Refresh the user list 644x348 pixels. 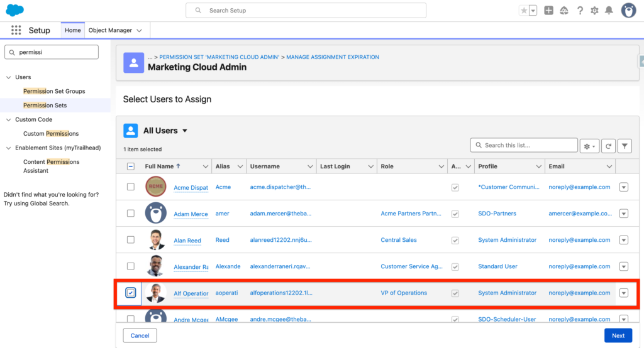(x=608, y=146)
